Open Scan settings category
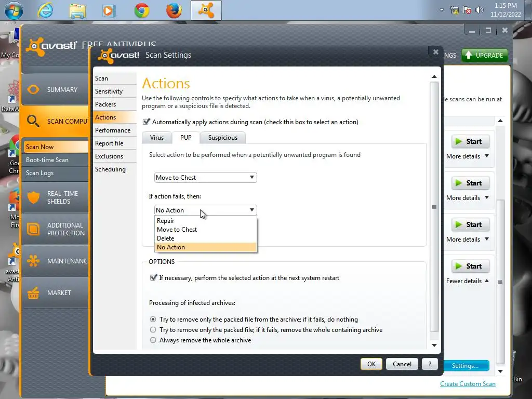 pos(115,78)
